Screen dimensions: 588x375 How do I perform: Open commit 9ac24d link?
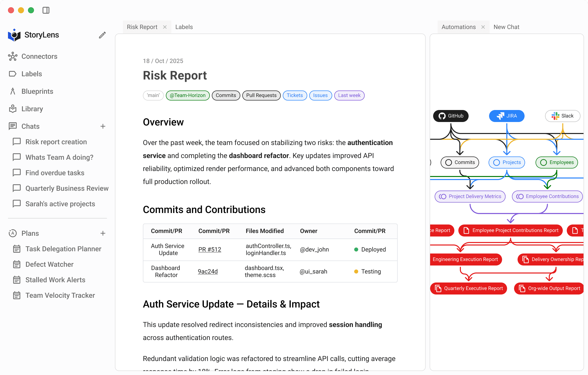click(208, 271)
